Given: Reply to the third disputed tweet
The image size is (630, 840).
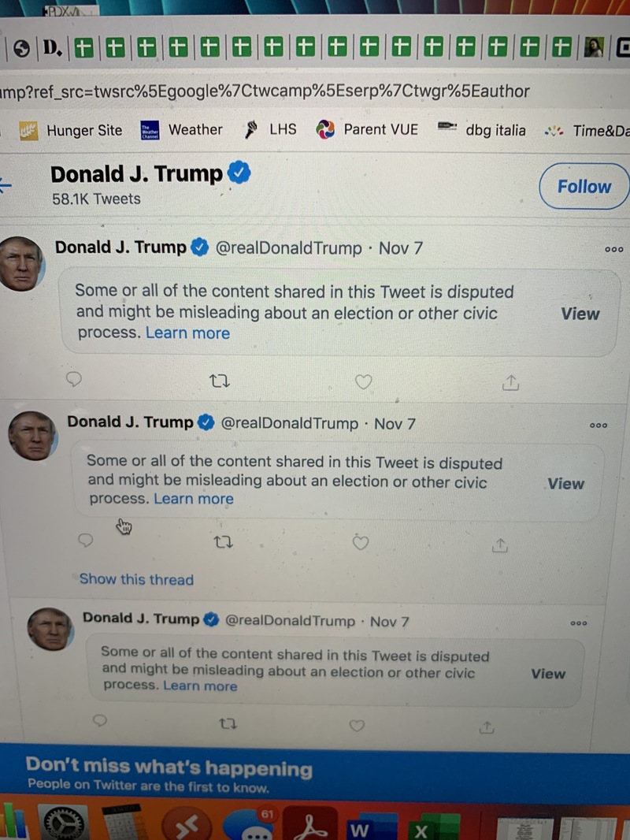Looking at the screenshot, I should [x=99, y=720].
